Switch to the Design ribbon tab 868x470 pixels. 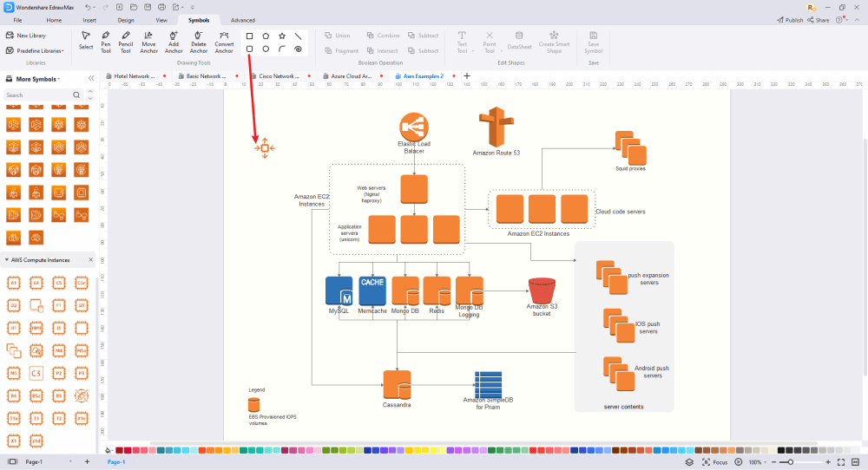pyautogui.click(x=126, y=20)
